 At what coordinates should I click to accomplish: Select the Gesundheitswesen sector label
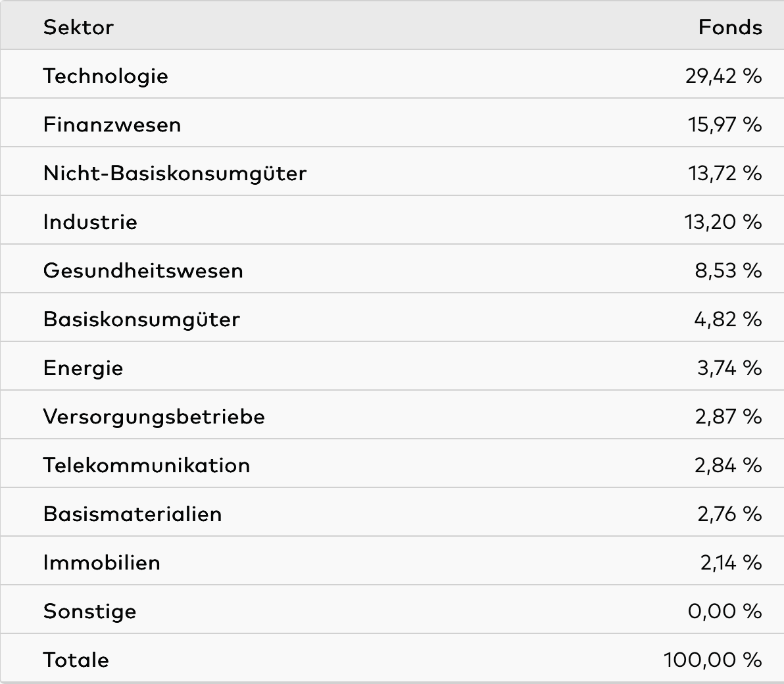click(143, 270)
